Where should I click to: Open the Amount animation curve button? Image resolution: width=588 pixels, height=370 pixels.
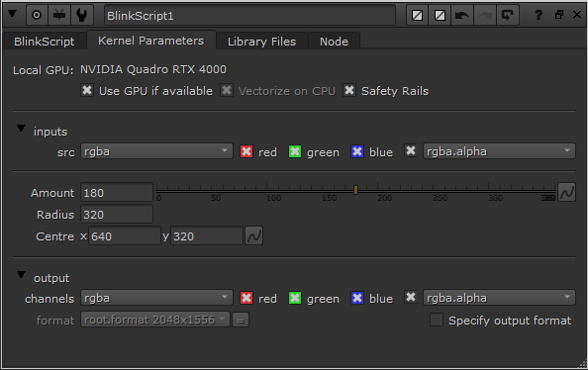566,192
